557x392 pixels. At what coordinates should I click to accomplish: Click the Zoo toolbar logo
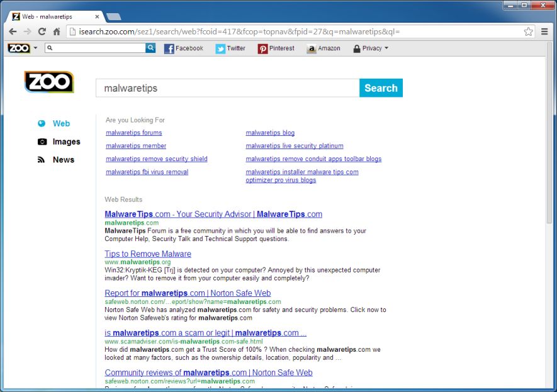(19, 48)
